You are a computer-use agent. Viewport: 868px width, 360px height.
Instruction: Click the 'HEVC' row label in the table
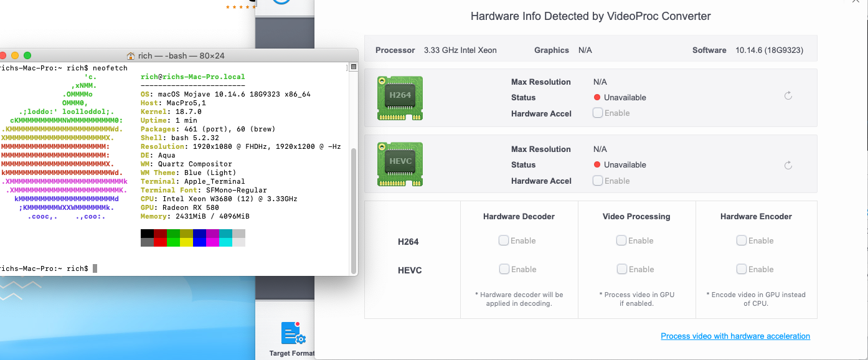pyautogui.click(x=410, y=270)
